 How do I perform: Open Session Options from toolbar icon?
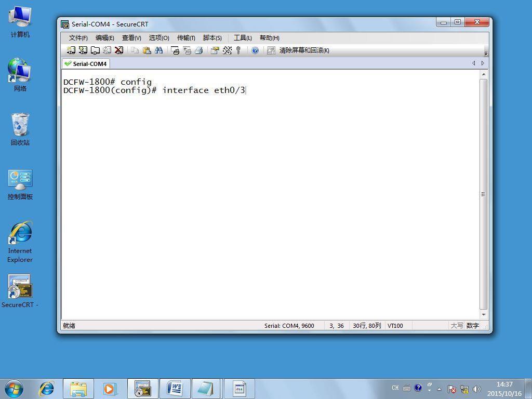click(x=215, y=50)
